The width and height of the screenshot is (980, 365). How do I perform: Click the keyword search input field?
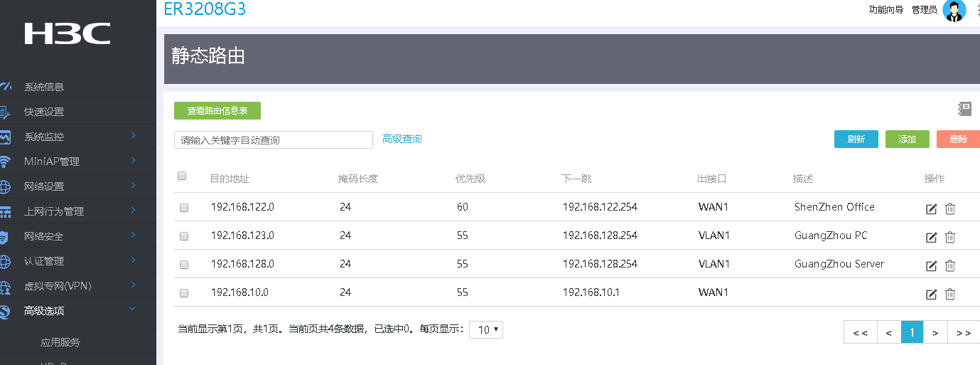coord(273,140)
